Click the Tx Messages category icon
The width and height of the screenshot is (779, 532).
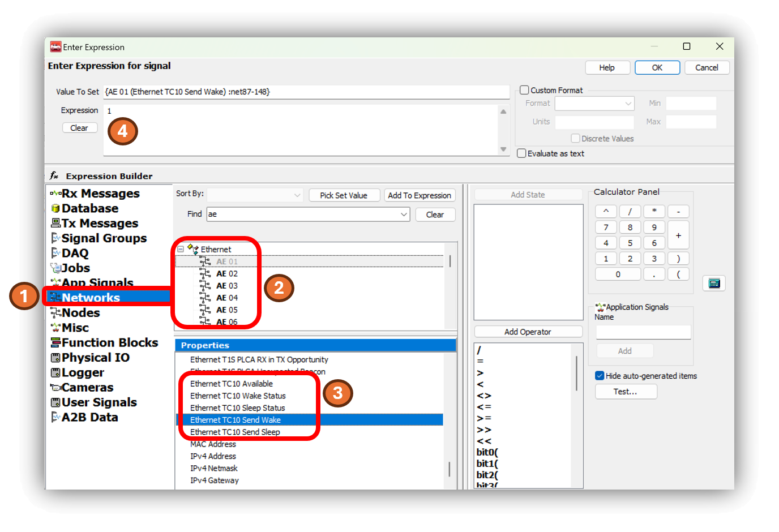pos(55,224)
